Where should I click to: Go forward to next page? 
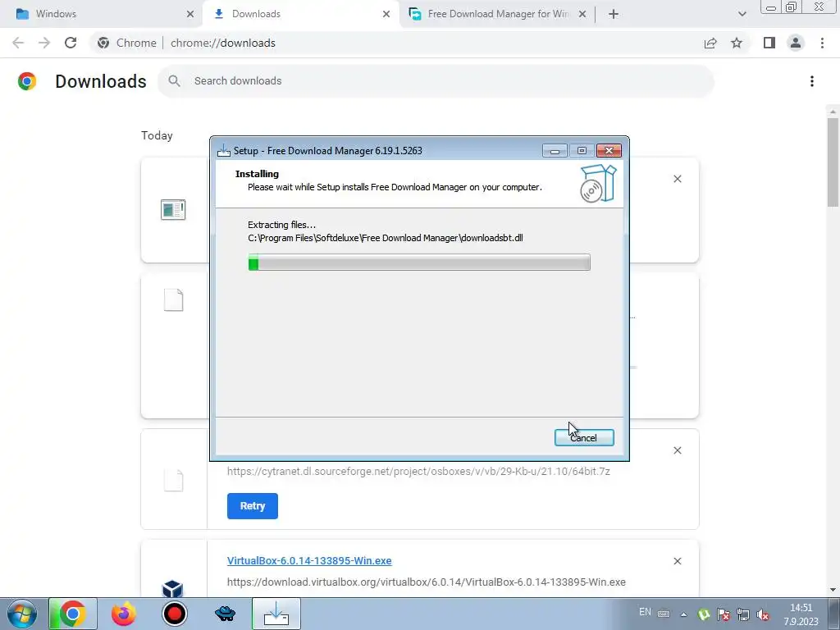point(44,43)
